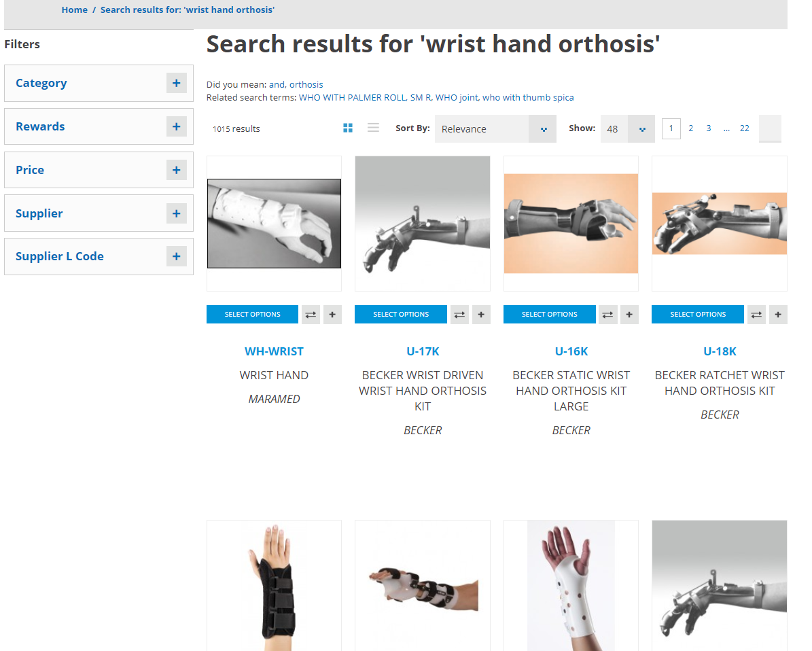The height and width of the screenshot is (651, 812).
Task: Open the Show 48 per page dropdown
Action: [x=628, y=129]
